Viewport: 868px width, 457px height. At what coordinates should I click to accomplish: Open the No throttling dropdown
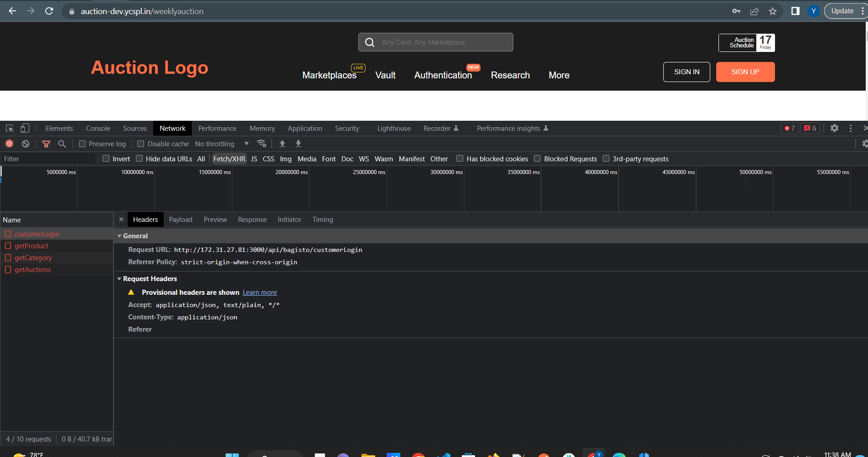(222, 144)
